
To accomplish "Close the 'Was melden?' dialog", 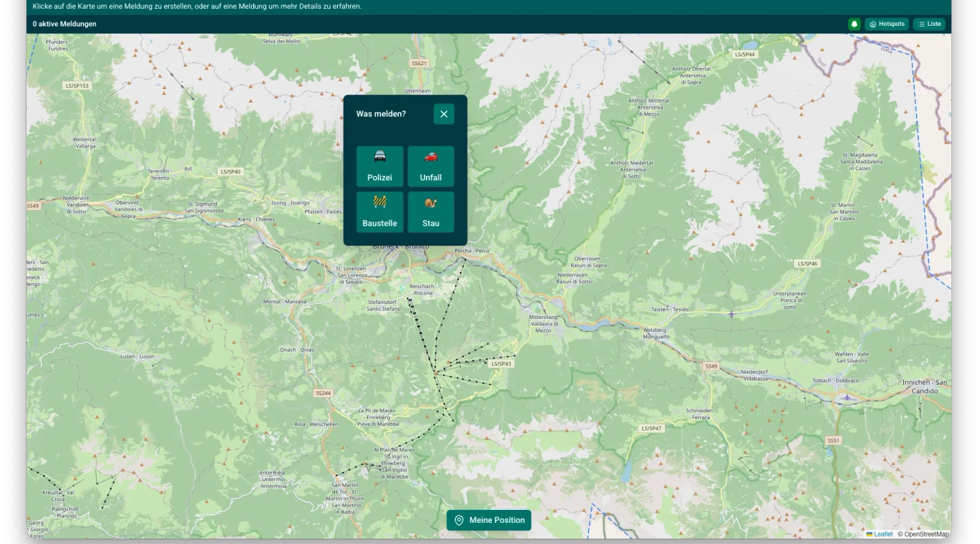I will point(444,114).
